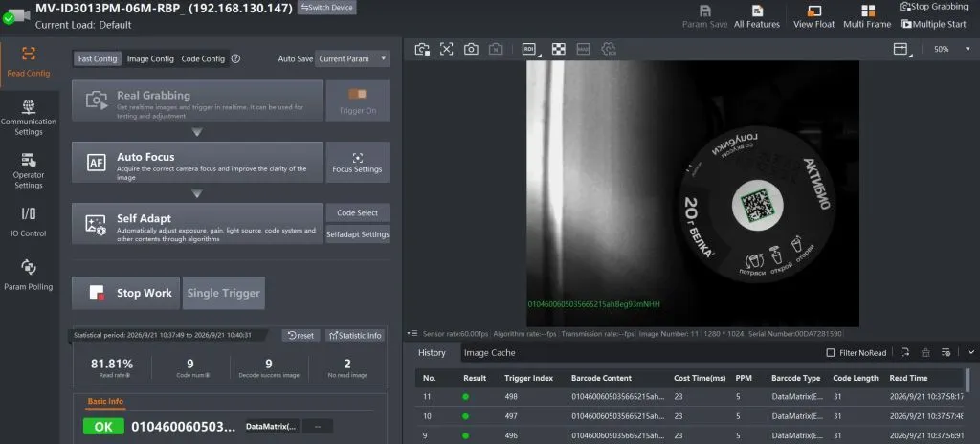Click Stop Grabbing at top right
The height and width of the screenshot is (444, 980).
(x=934, y=7)
